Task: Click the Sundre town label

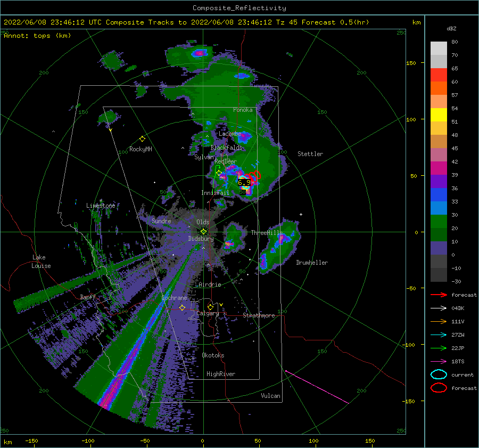Action: click(x=161, y=221)
